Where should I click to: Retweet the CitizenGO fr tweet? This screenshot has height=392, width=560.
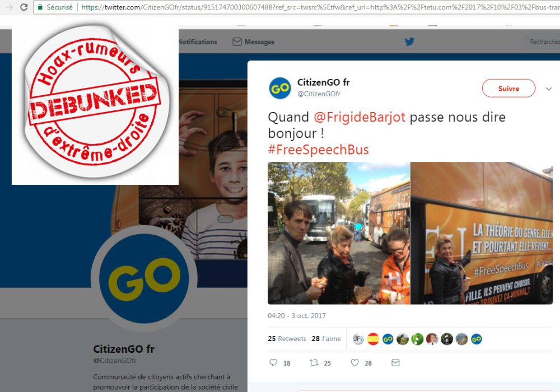[x=314, y=363]
